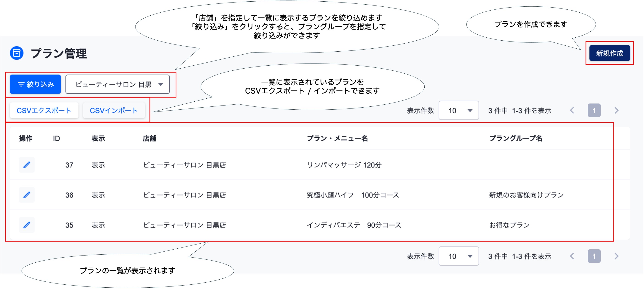
Task: Open the ビューティーサロン 目黒 store dropdown
Action: [118, 84]
